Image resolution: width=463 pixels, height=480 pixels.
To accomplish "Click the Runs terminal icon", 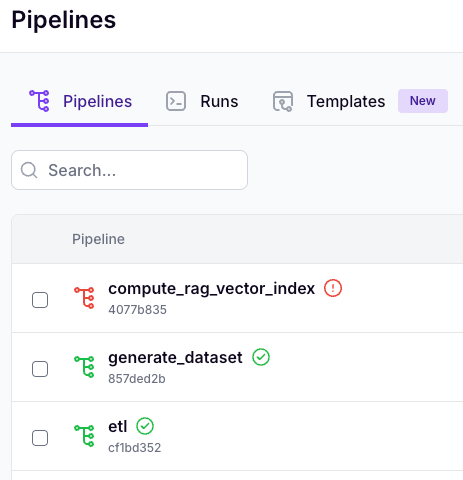I will 176,101.
